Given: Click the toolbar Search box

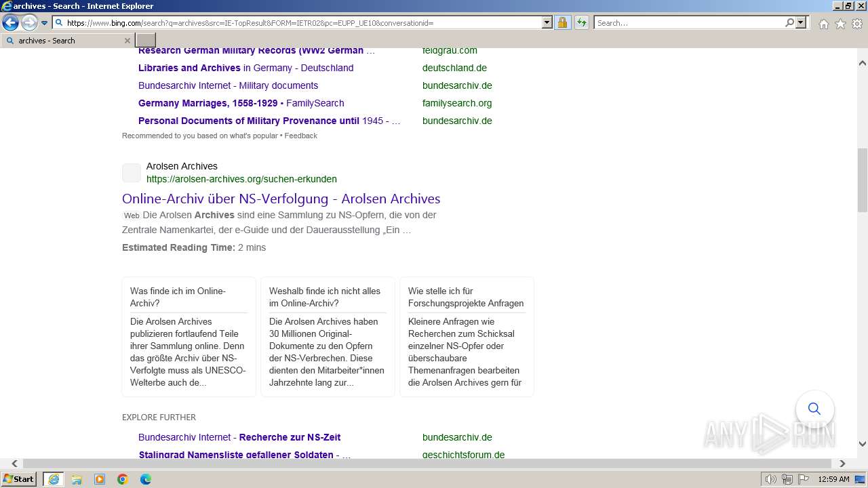Looking at the screenshot, I should pyautogui.click(x=689, y=22).
